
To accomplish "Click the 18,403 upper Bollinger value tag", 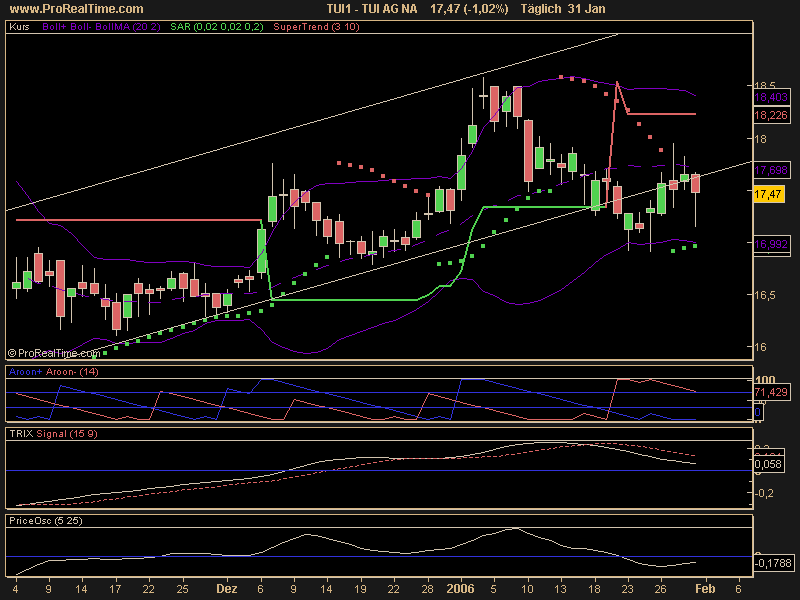I will click(771, 97).
